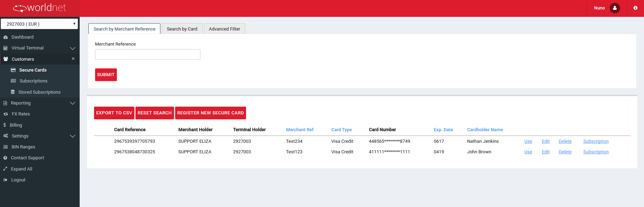This screenshot has width=644, height=207.
Task: Click the info icon in header
Action: (635, 8)
